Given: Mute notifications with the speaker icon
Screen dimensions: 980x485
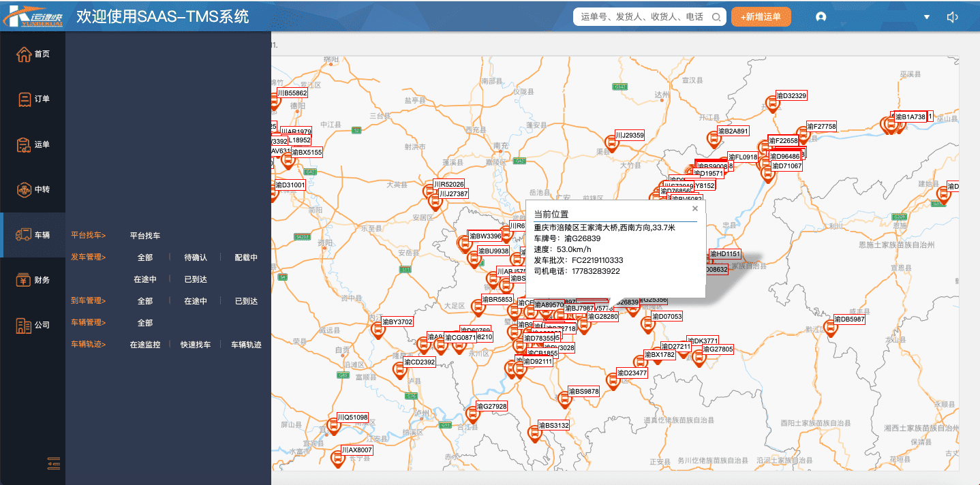Looking at the screenshot, I should pos(953,17).
